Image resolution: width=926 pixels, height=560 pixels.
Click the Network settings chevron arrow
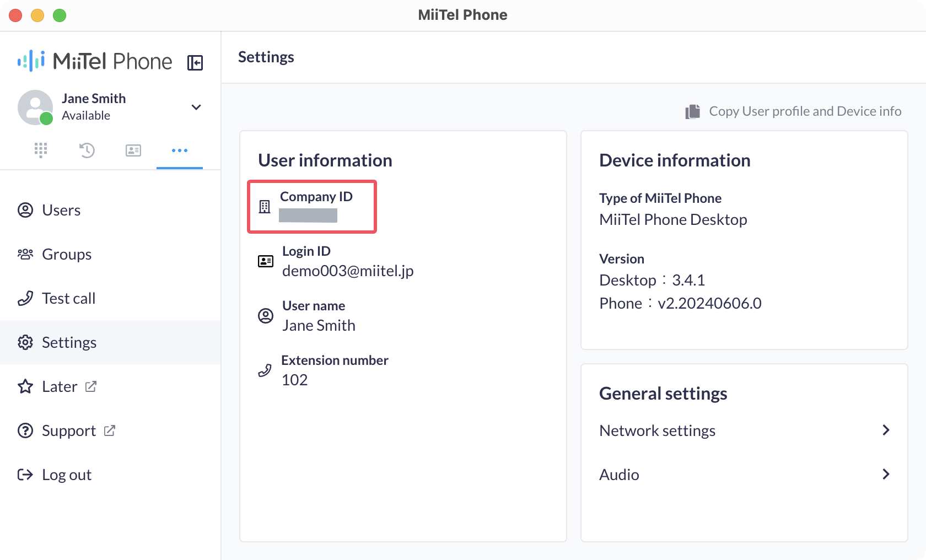click(886, 430)
